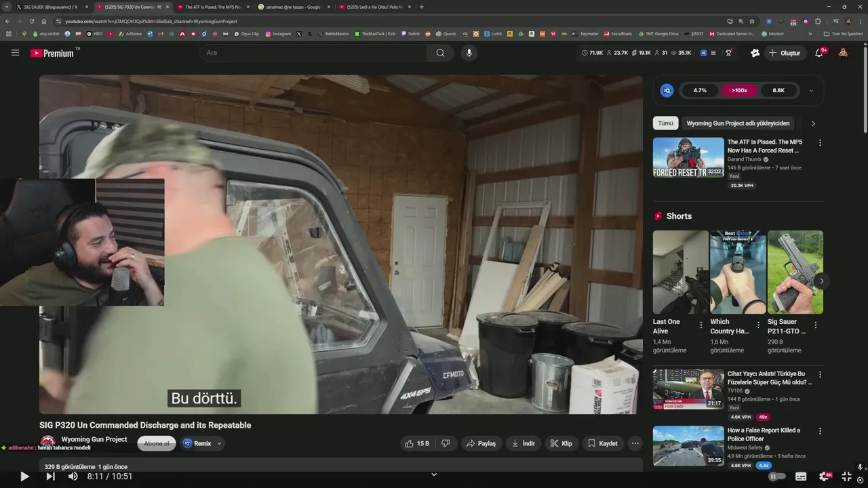The height and width of the screenshot is (488, 868).
Task: Open browser extensions puzzle icon
Action: 818,21
